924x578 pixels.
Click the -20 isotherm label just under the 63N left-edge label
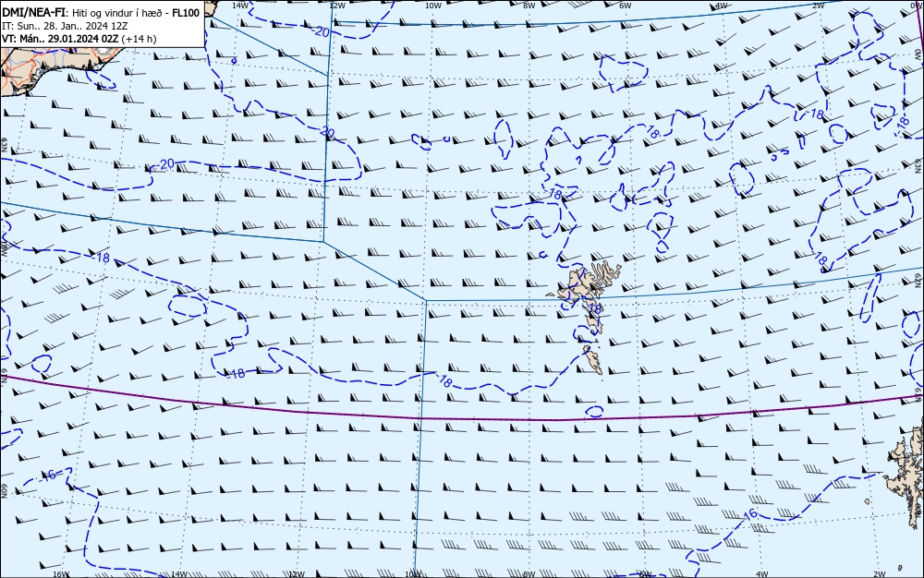click(166, 163)
